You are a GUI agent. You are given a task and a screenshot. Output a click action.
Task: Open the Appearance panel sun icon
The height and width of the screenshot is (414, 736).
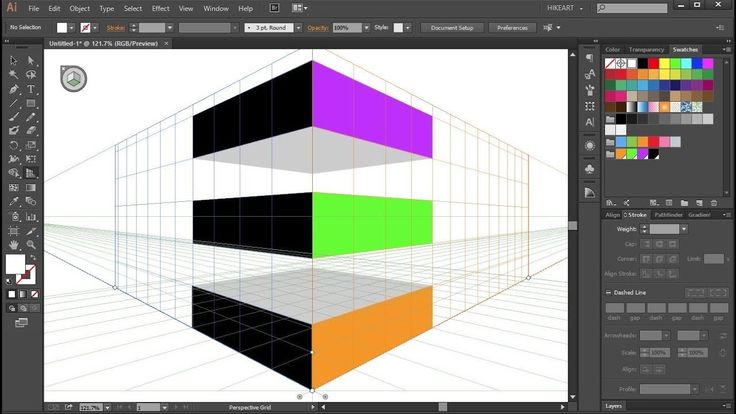[x=590, y=146]
